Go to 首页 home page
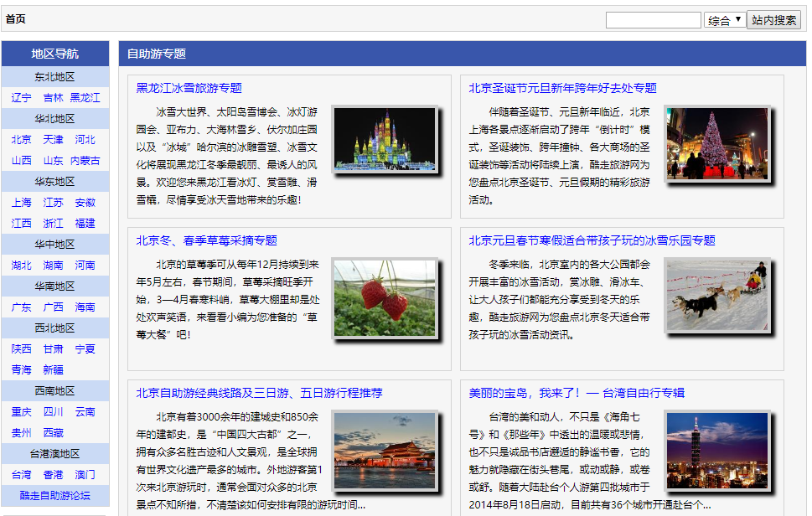This screenshot has height=516, width=812. tap(15, 19)
